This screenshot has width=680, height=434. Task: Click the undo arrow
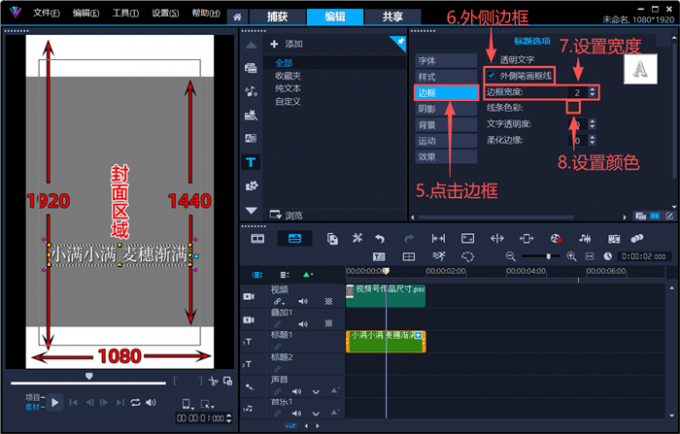tap(380, 238)
